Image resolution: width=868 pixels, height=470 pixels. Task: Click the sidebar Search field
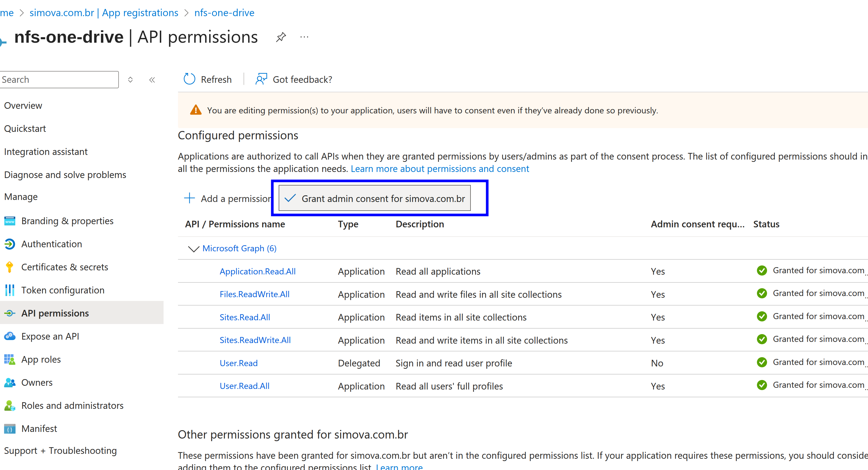click(x=59, y=80)
